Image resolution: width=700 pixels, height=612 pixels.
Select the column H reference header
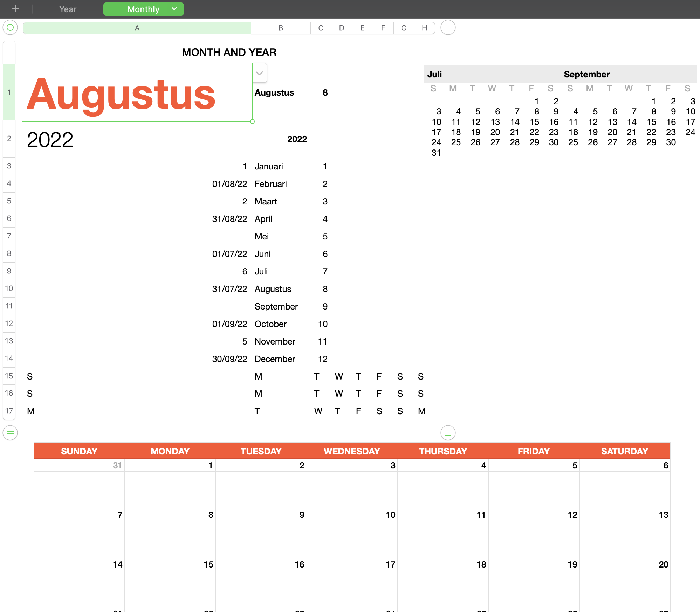424,28
